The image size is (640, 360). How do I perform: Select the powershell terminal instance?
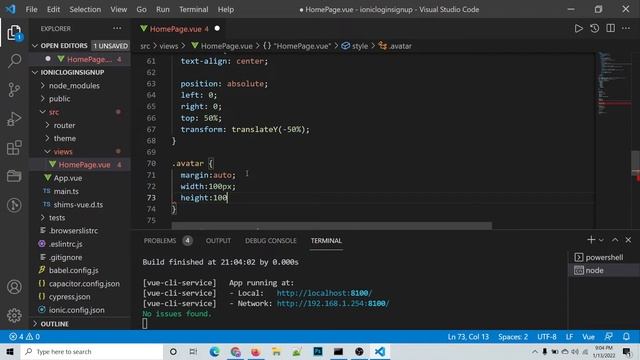(604, 257)
